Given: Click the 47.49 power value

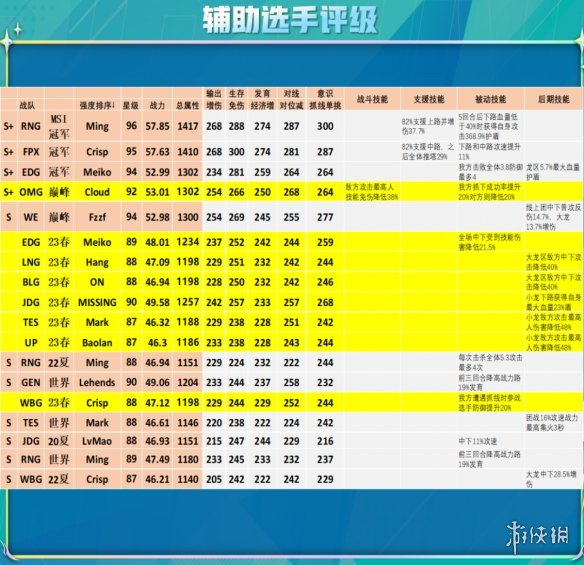Looking at the screenshot, I should (x=157, y=460).
